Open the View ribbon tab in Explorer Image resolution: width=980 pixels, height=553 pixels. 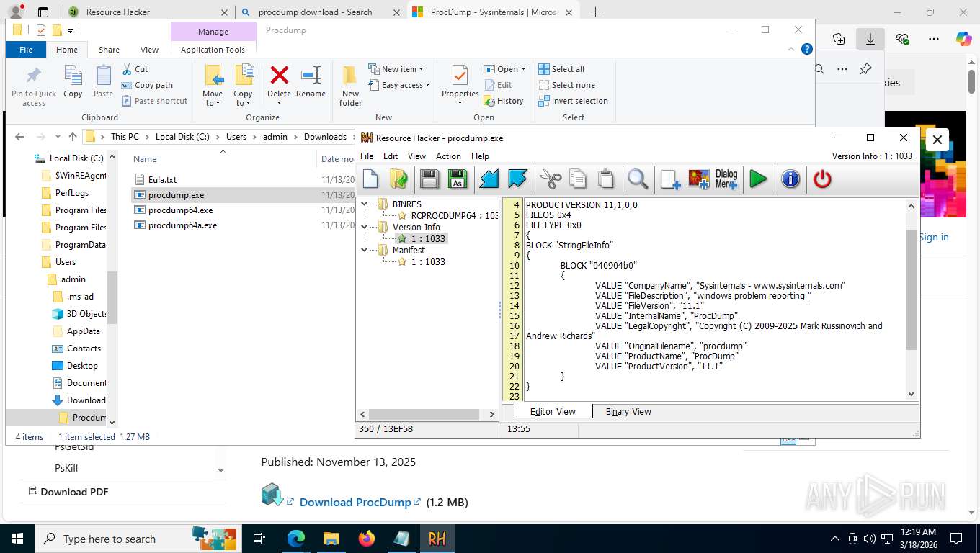tap(149, 50)
